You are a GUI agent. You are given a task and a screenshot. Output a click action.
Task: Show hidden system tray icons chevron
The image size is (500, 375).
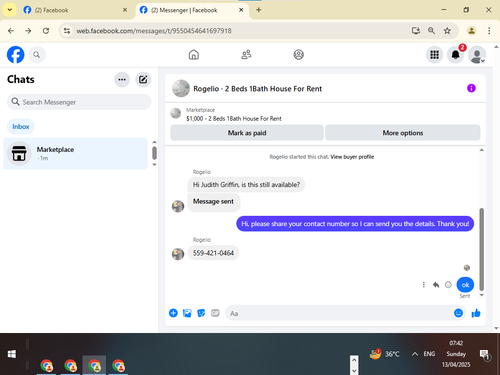click(x=415, y=354)
